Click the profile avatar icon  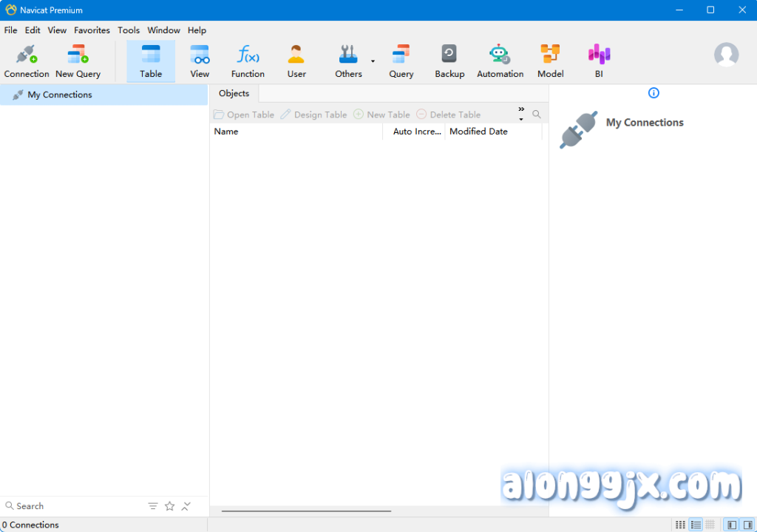pos(726,55)
